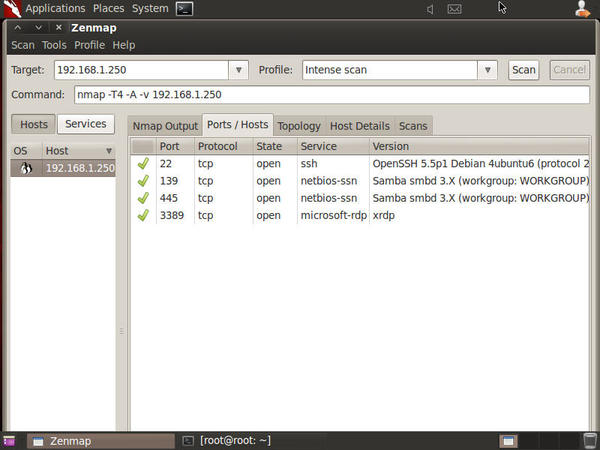The height and width of the screenshot is (450, 600).
Task: Roll up Zenmap window with up arrow
Action: click(18, 28)
